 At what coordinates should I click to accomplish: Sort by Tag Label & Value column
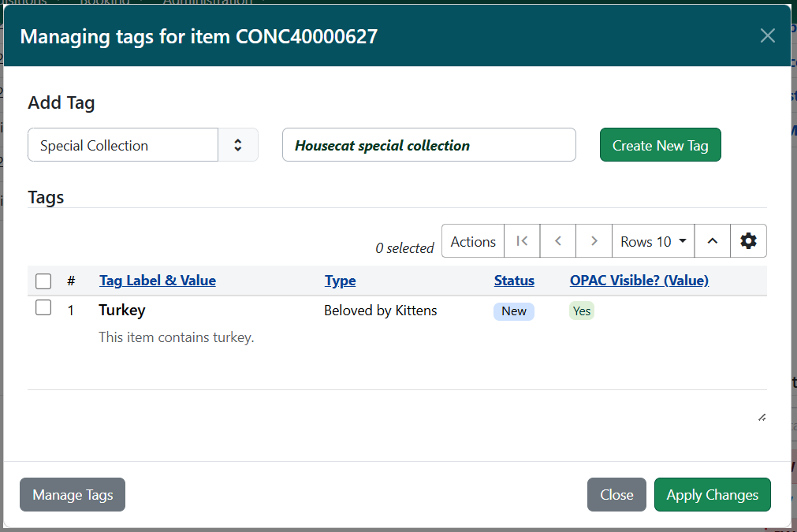coord(158,281)
